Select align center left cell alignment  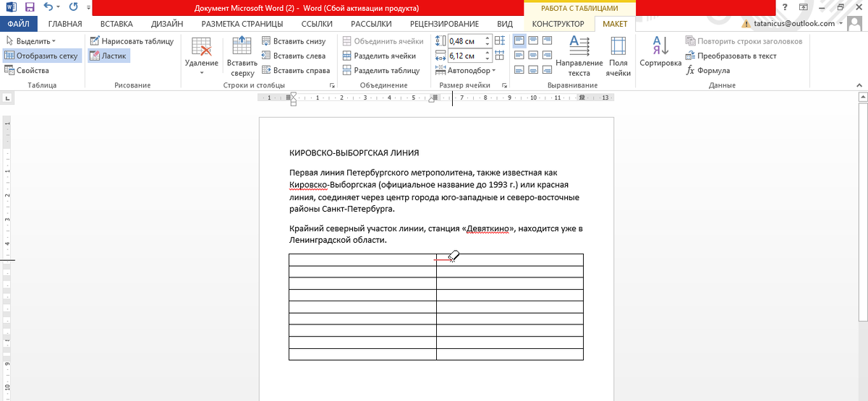tap(519, 56)
